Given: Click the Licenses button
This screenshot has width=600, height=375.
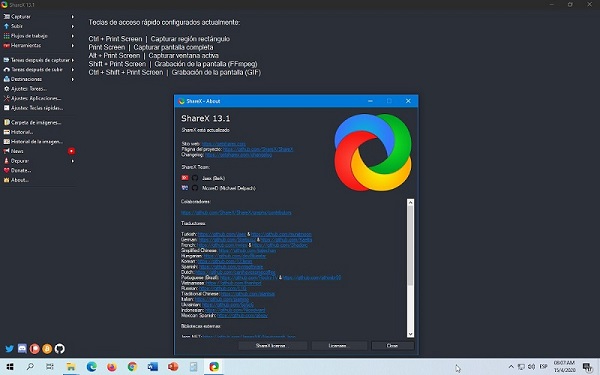Looking at the screenshot, I should (339, 346).
